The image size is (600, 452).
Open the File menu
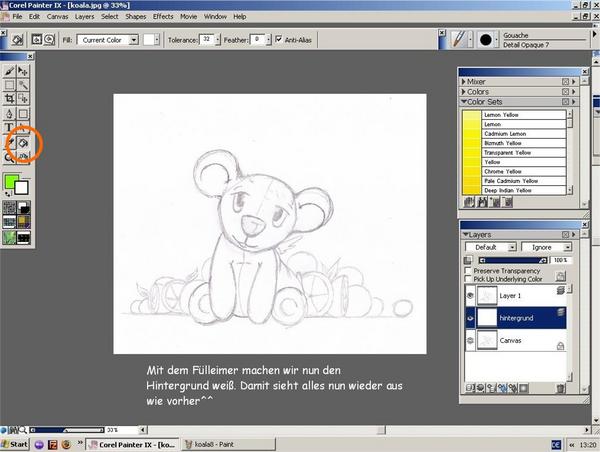click(x=17, y=16)
